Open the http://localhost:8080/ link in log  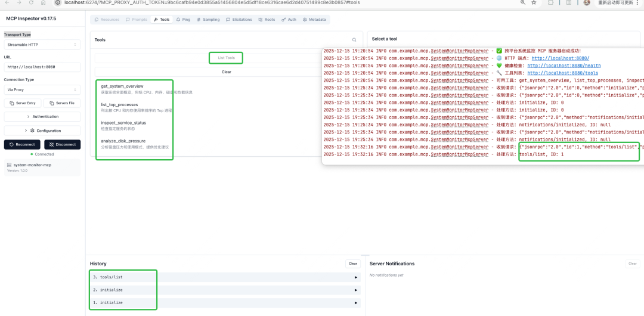(560, 58)
